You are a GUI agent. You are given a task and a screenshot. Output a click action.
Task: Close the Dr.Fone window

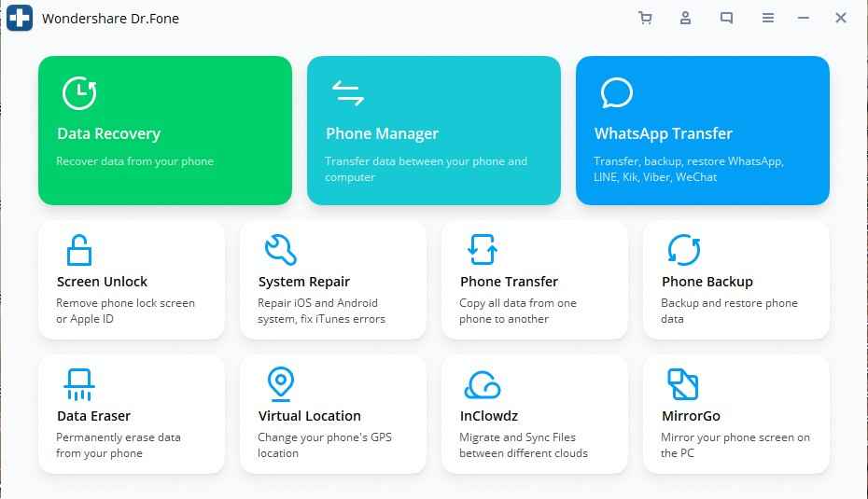(x=841, y=18)
